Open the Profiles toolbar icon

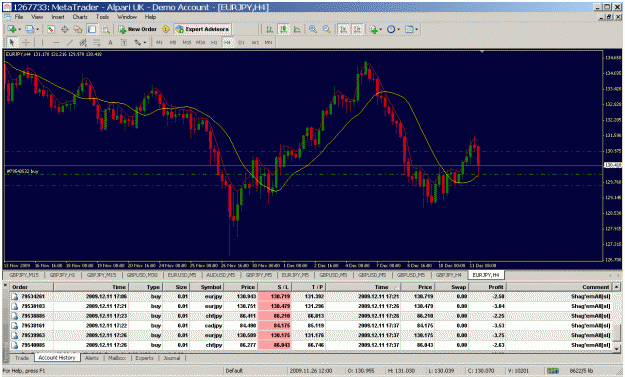tap(29, 29)
